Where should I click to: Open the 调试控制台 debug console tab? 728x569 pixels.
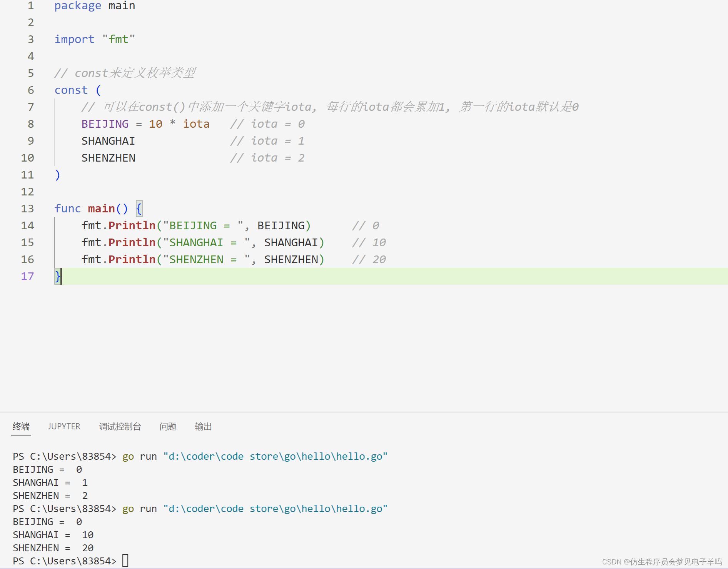pos(120,426)
